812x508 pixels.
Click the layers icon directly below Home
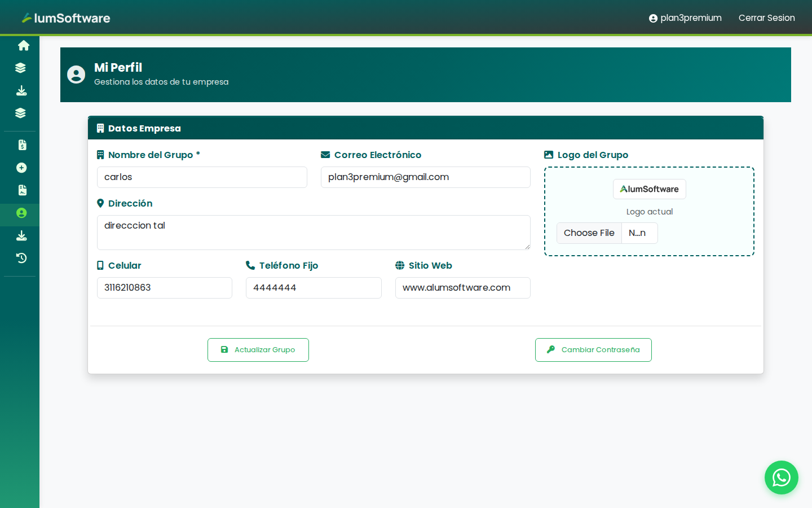tap(21, 68)
